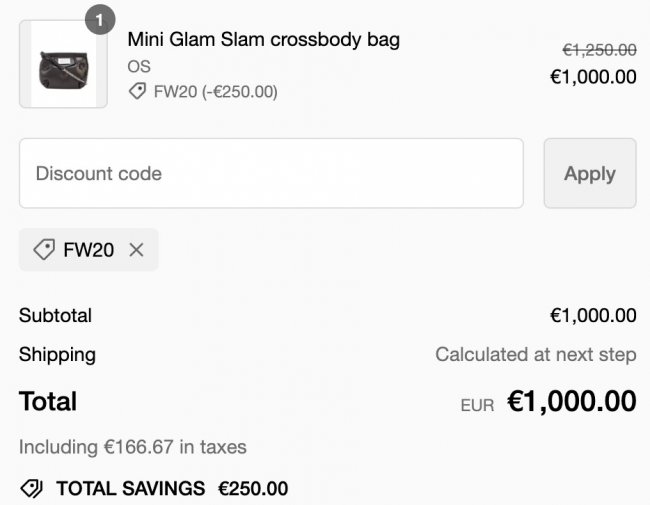
Task: Click the tag icon in the FW20 chip
Action: click(x=44, y=250)
